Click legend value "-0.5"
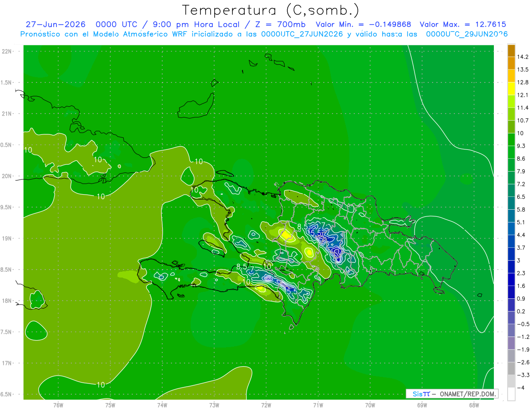The height and width of the screenshot is (411, 532). 523,324
